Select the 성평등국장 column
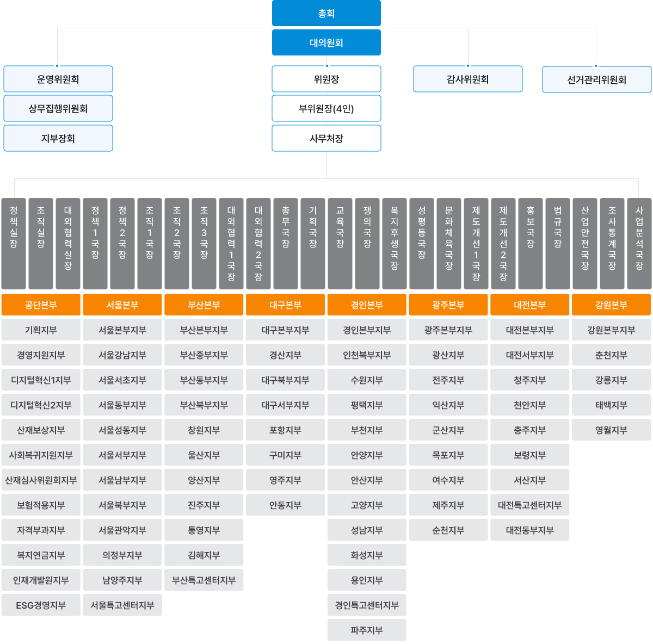This screenshot has width=653, height=644. [x=422, y=244]
